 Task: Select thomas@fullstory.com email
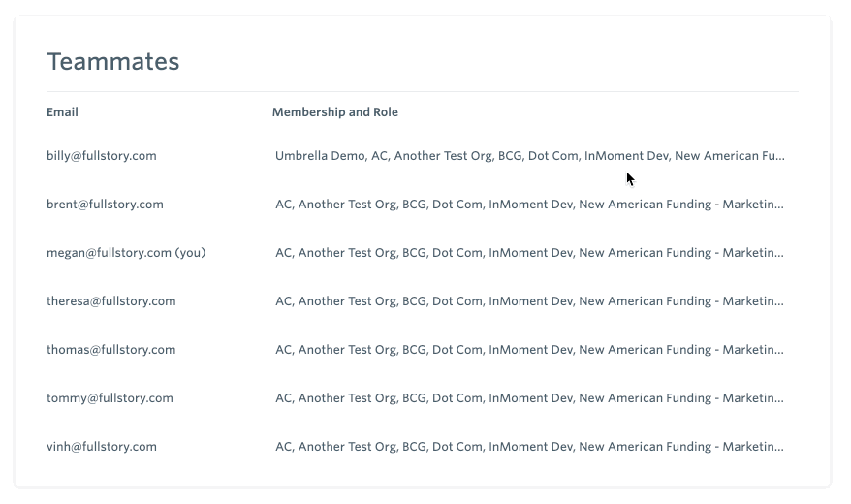click(x=111, y=350)
